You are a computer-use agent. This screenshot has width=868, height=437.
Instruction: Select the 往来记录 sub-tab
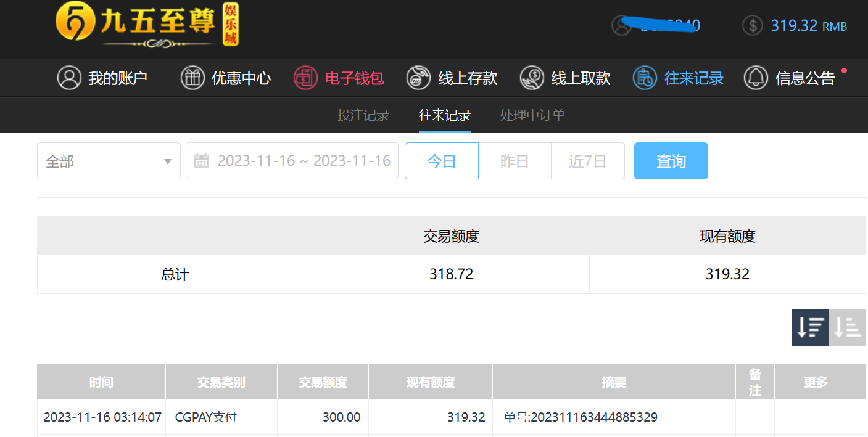point(445,115)
